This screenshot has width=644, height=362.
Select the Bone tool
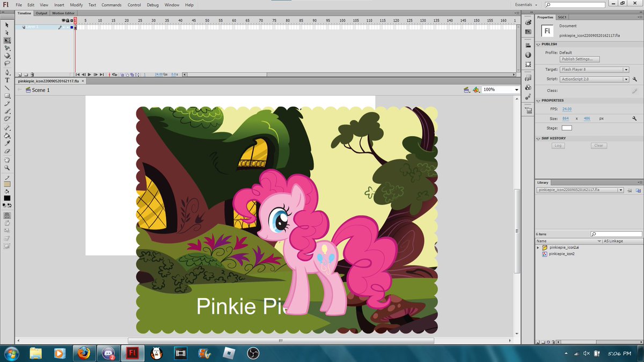coord(8,128)
